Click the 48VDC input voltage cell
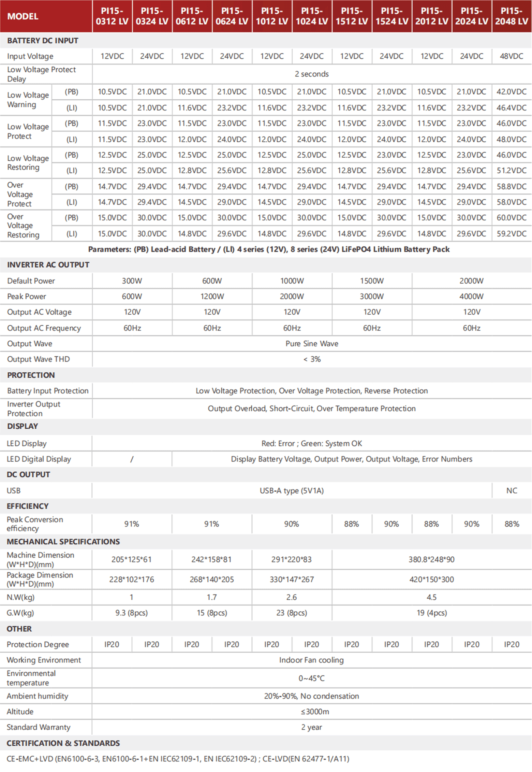The width and height of the screenshot is (532, 772). tap(512, 56)
